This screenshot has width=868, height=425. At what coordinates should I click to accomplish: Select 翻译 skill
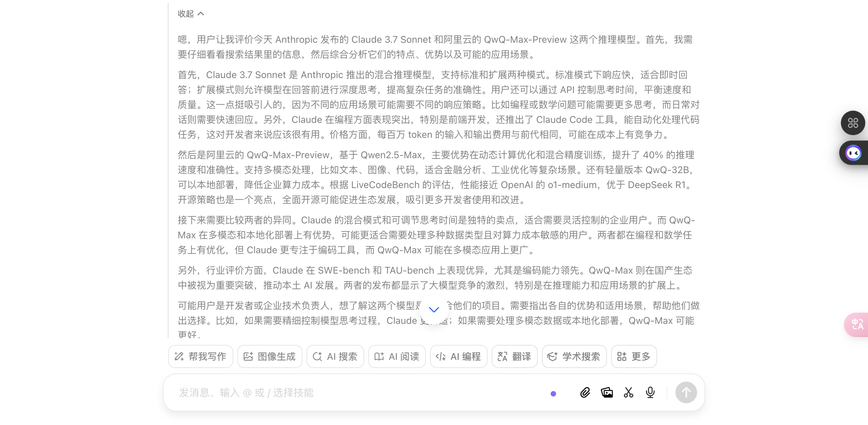[x=515, y=356]
